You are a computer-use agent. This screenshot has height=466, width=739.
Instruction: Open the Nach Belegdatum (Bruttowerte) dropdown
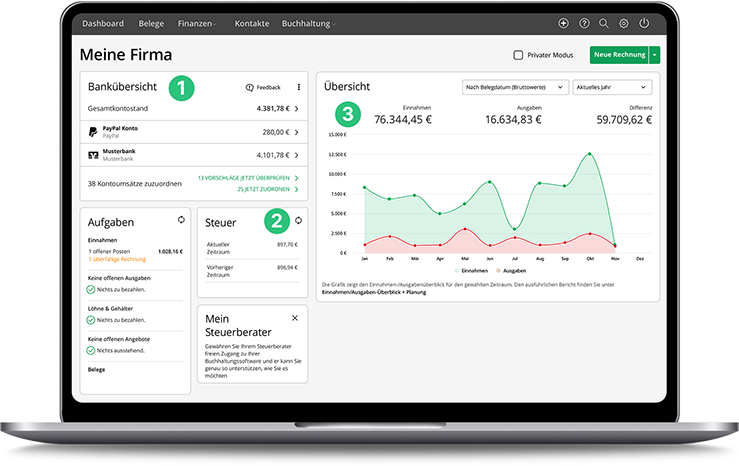[x=516, y=88]
